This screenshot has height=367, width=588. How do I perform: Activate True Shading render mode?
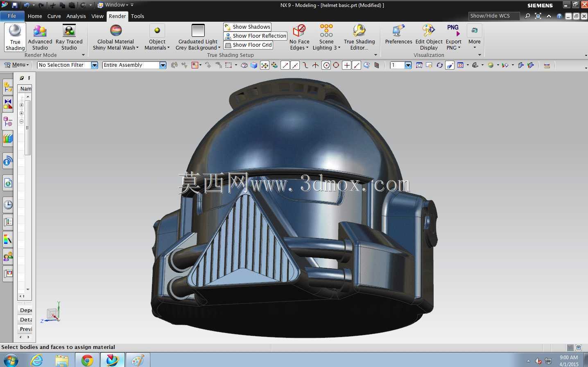(x=15, y=37)
